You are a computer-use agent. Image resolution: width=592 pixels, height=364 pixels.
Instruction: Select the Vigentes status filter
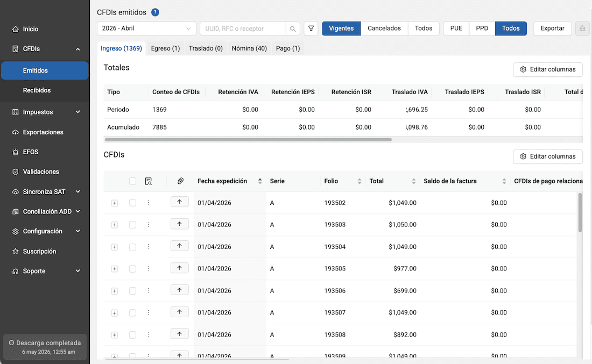click(341, 28)
